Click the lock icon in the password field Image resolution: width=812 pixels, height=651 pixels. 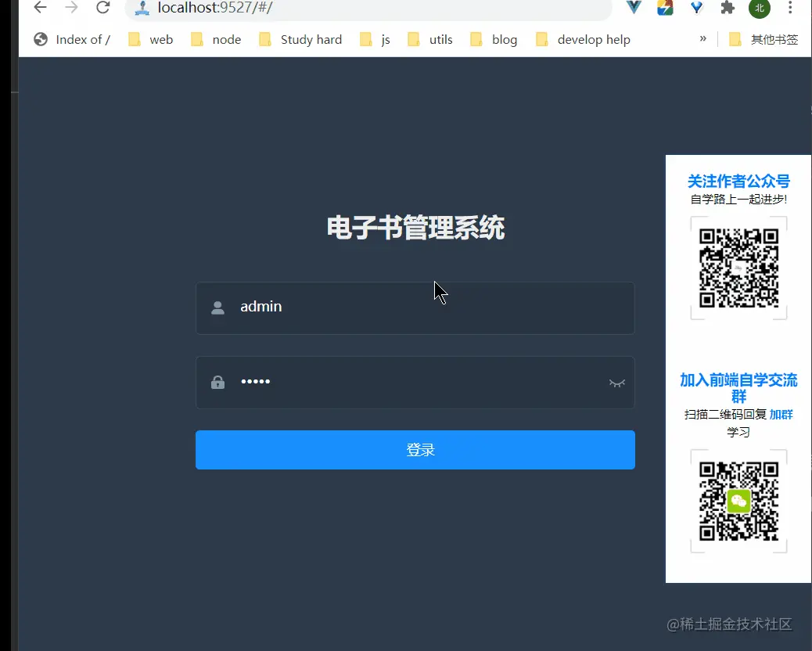(x=217, y=382)
